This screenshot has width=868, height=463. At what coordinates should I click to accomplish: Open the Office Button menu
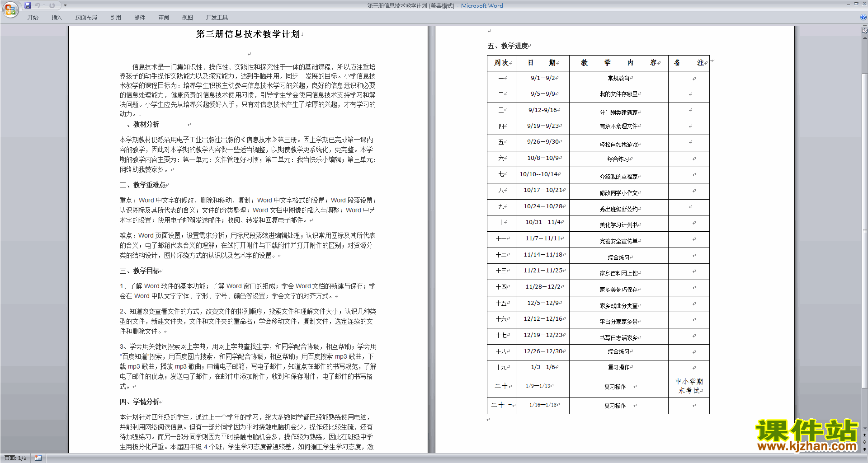click(10, 9)
